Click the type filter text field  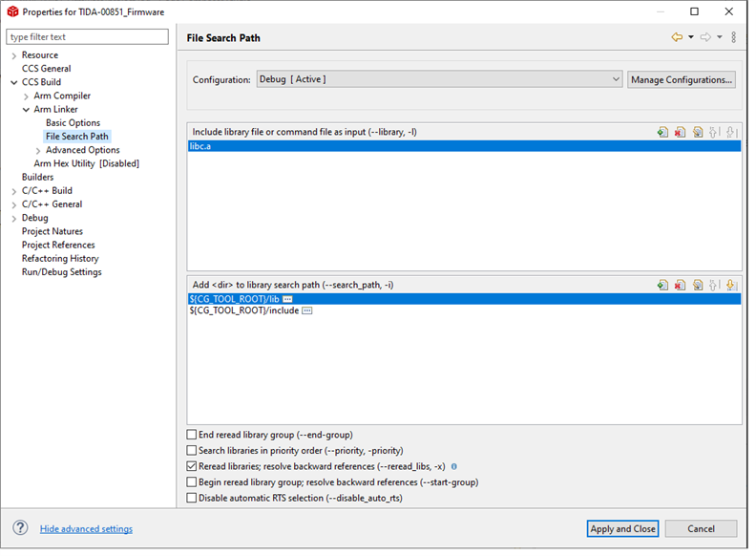coord(88,37)
